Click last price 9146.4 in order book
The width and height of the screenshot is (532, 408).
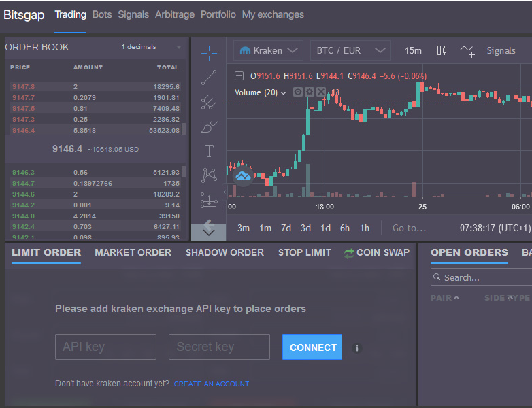point(67,149)
